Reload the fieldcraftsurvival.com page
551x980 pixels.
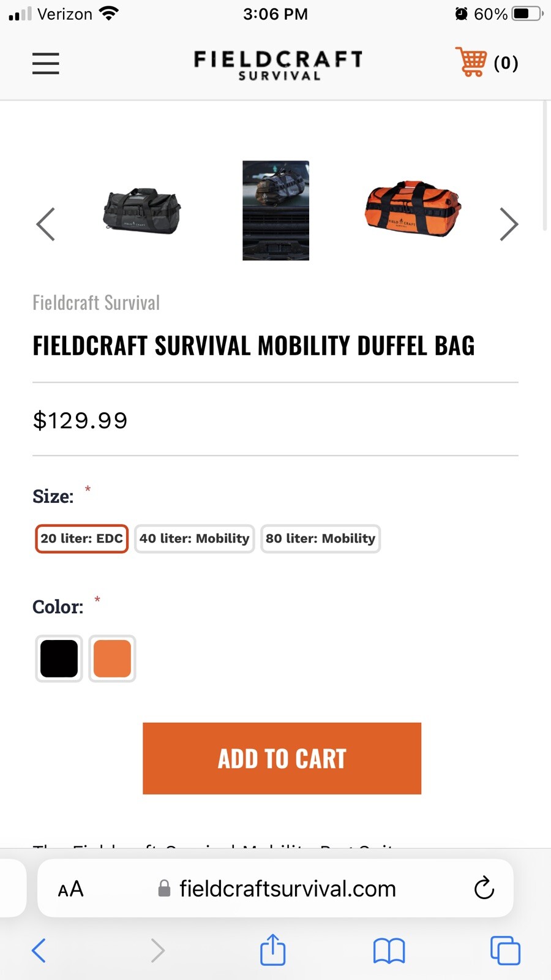pos(484,889)
